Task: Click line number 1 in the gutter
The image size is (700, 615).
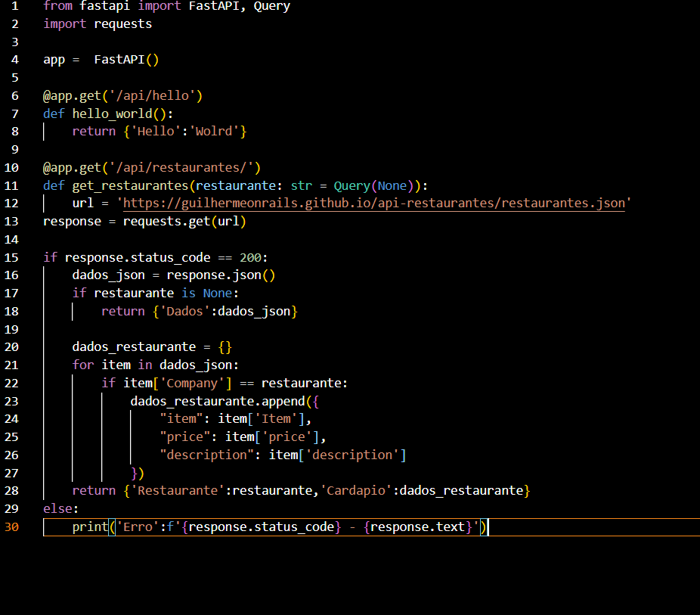Action: (15, 6)
